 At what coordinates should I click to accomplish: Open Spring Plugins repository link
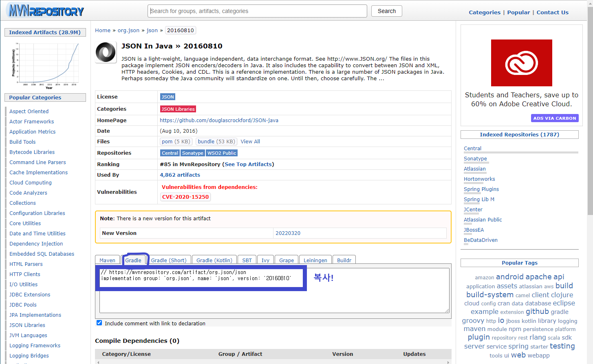[481, 189]
